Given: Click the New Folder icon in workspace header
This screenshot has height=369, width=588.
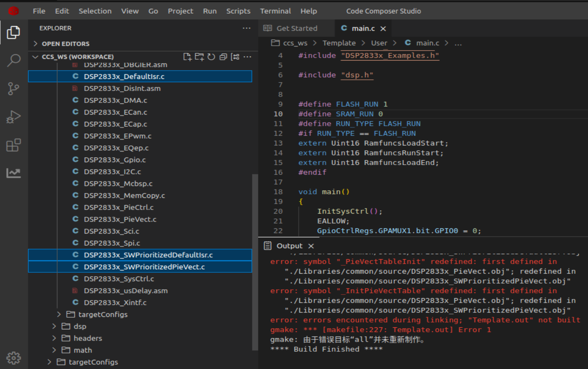Looking at the screenshot, I should (x=199, y=57).
